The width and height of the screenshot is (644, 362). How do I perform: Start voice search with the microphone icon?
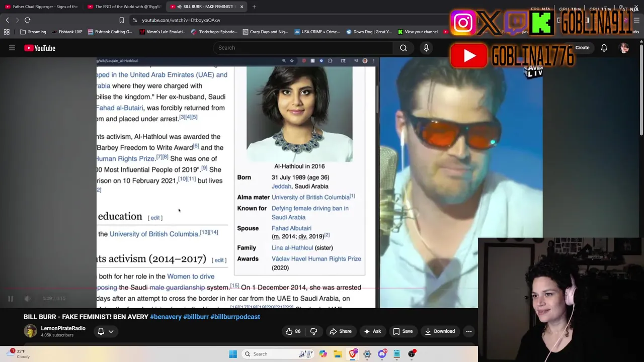point(426,48)
